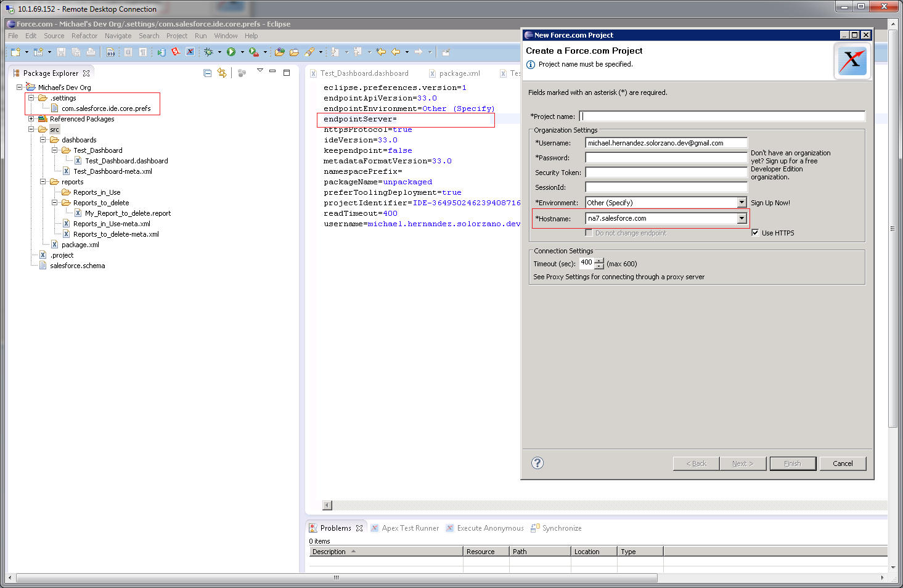Screen dimensions: 903x588
Task: Collapse the src folder node
Action: pyautogui.click(x=31, y=129)
